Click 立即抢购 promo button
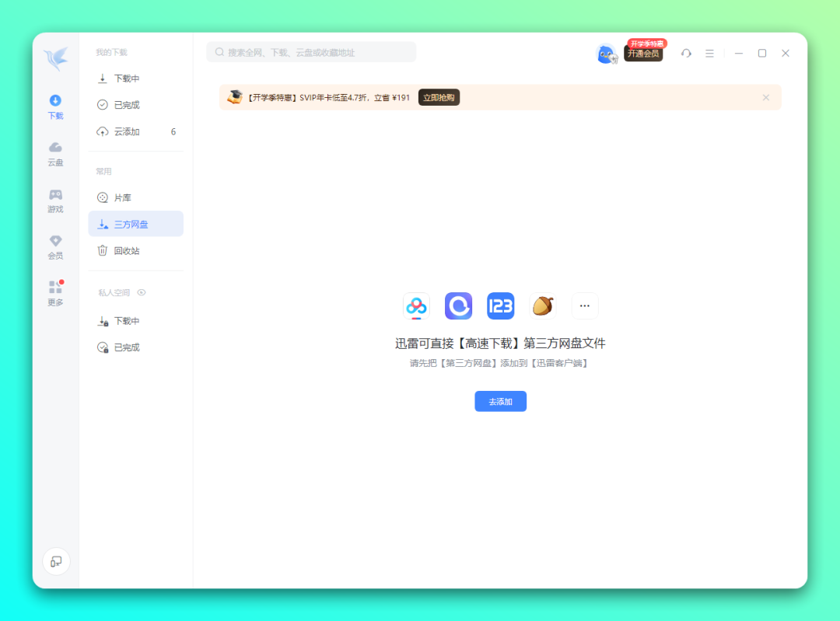The image size is (840, 621). click(439, 97)
